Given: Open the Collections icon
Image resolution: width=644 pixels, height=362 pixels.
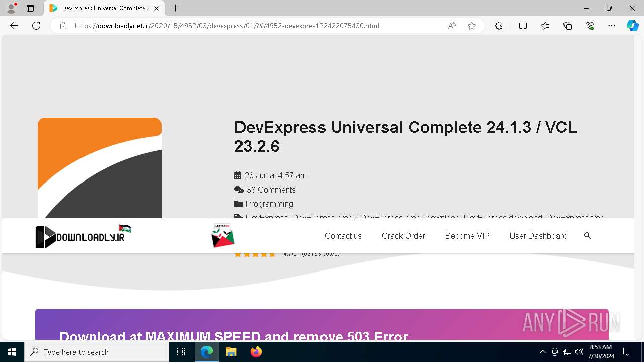Looking at the screenshot, I should click(568, 26).
